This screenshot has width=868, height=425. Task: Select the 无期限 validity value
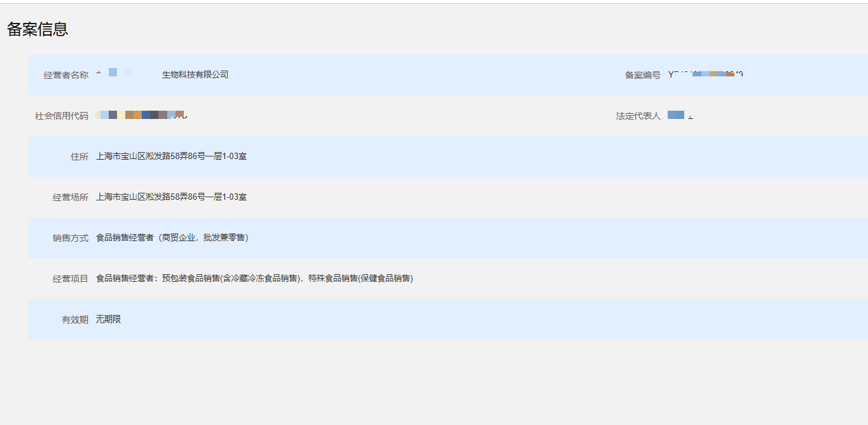click(x=108, y=319)
